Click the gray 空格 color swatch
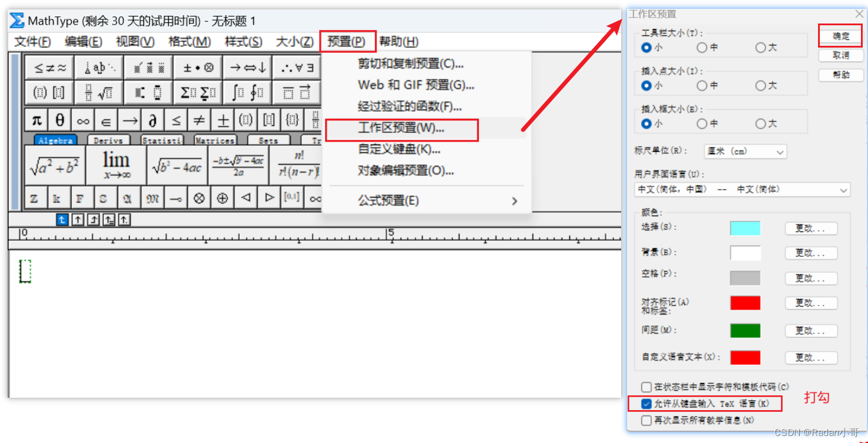The image size is (868, 443). click(745, 278)
